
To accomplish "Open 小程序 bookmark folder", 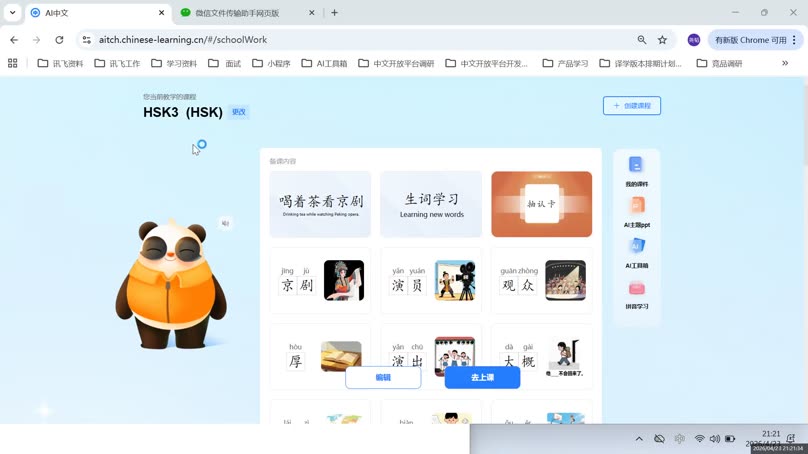I will (271, 63).
